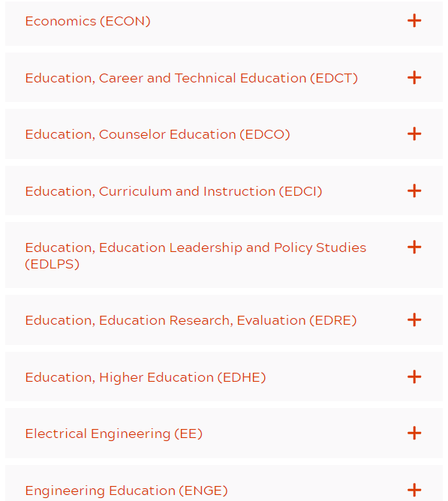This screenshot has width=448, height=501.
Task: Click plus icon beside Career and Technical Education
Action: (x=414, y=78)
